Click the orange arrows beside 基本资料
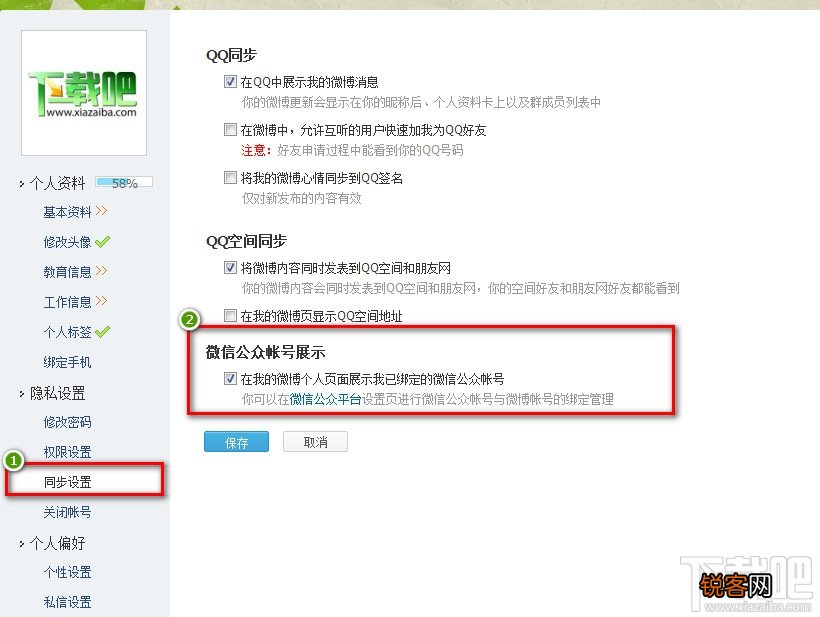Viewport: 820px width, 617px height. click(101, 211)
